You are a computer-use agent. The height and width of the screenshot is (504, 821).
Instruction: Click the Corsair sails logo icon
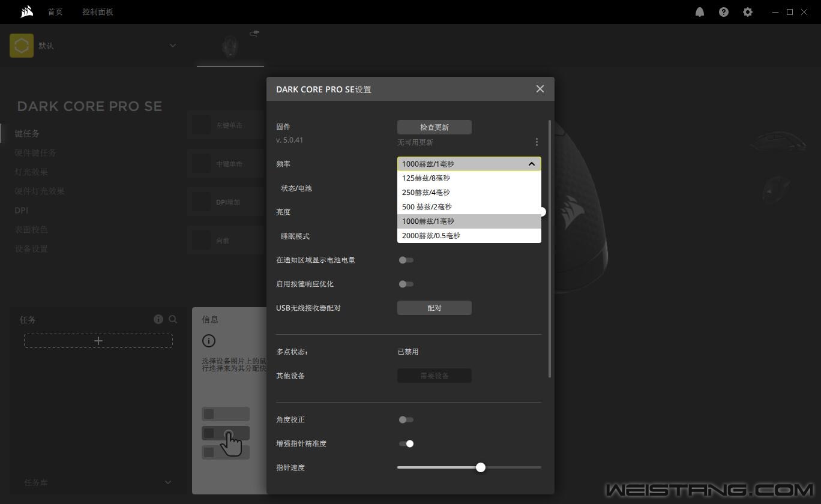tap(26, 12)
